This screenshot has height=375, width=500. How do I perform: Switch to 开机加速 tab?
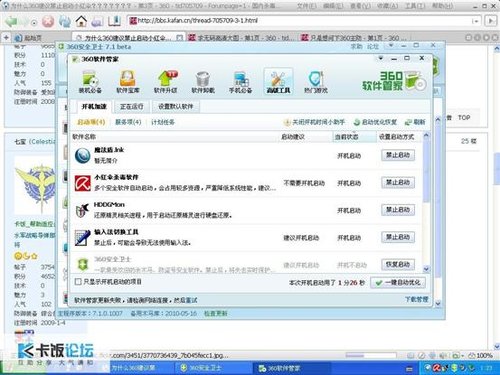click(x=94, y=106)
